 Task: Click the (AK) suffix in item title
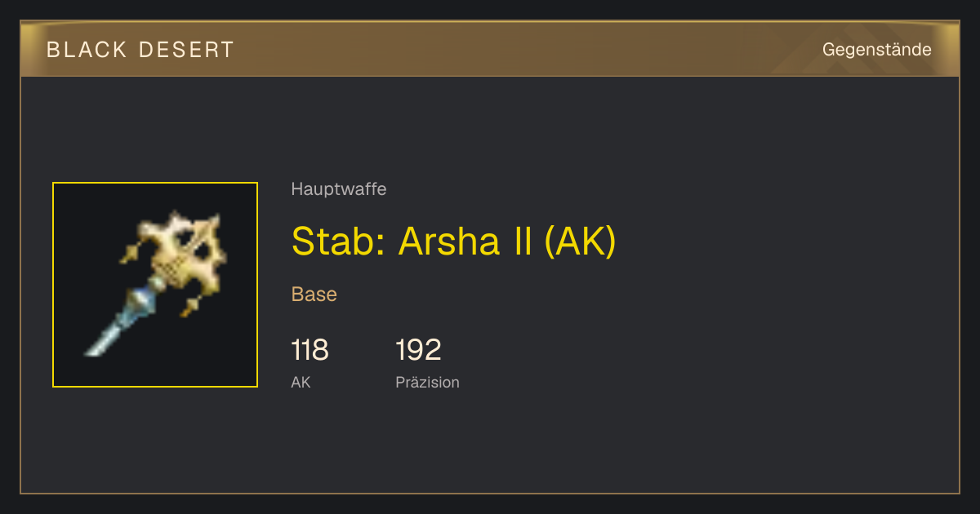[x=580, y=241]
